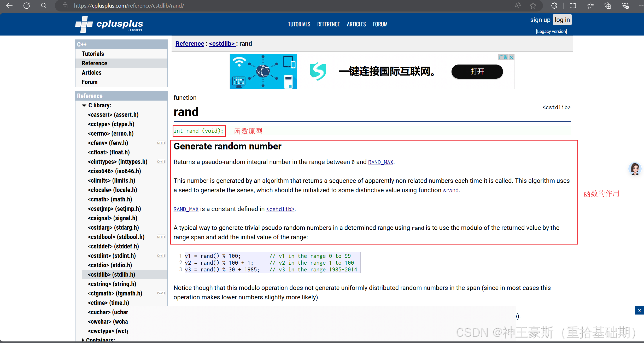644x343 pixels.
Task: Follow the srand function link
Action: click(x=450, y=190)
